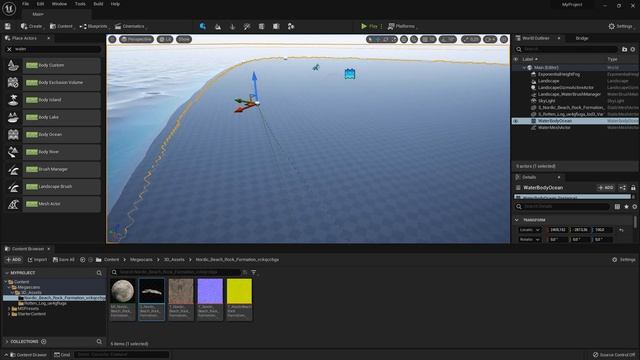This screenshot has width=640, height=360.
Task: Activate the Select mode icon
Action: [202, 26]
